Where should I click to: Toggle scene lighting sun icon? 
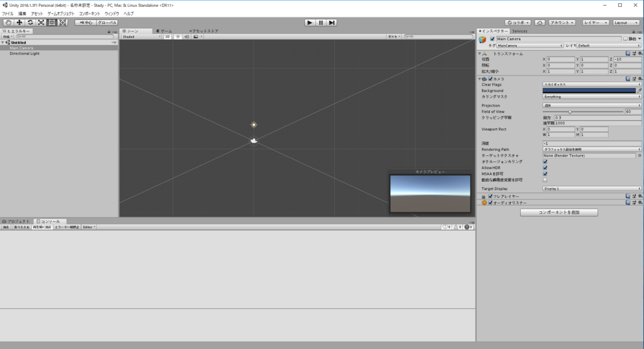pyautogui.click(x=178, y=36)
